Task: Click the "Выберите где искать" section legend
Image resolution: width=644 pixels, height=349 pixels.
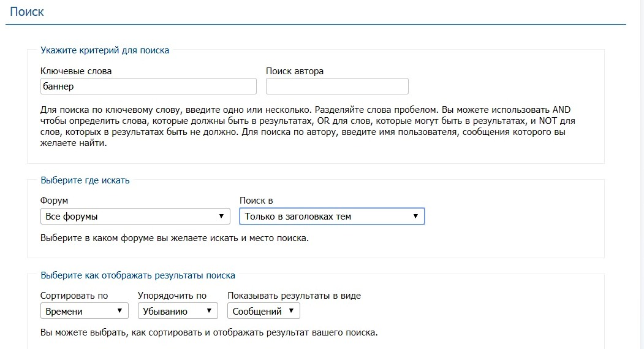Action: pyautogui.click(x=85, y=180)
